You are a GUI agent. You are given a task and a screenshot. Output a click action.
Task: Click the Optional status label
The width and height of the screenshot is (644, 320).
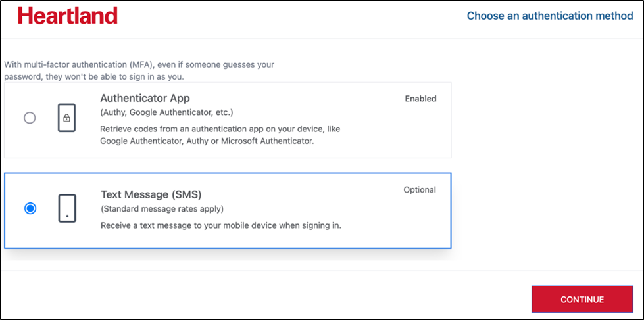point(419,190)
